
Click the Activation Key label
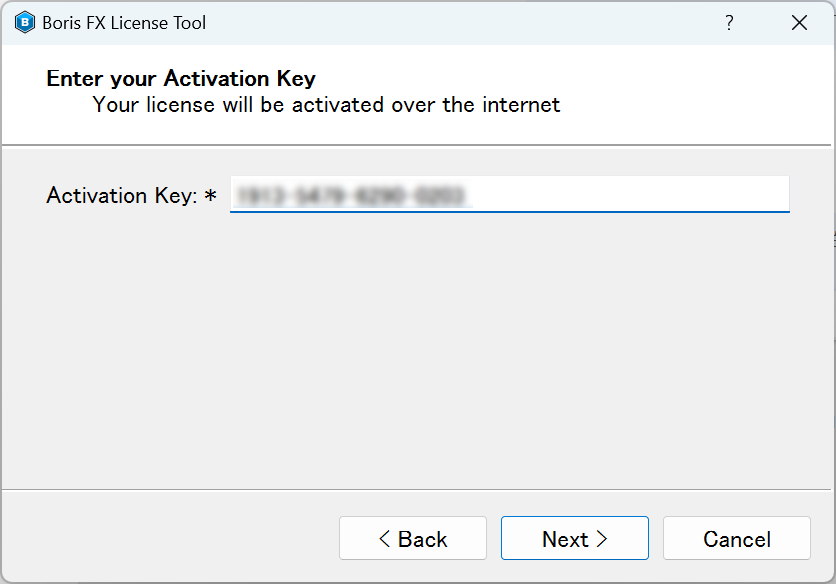pos(122,196)
